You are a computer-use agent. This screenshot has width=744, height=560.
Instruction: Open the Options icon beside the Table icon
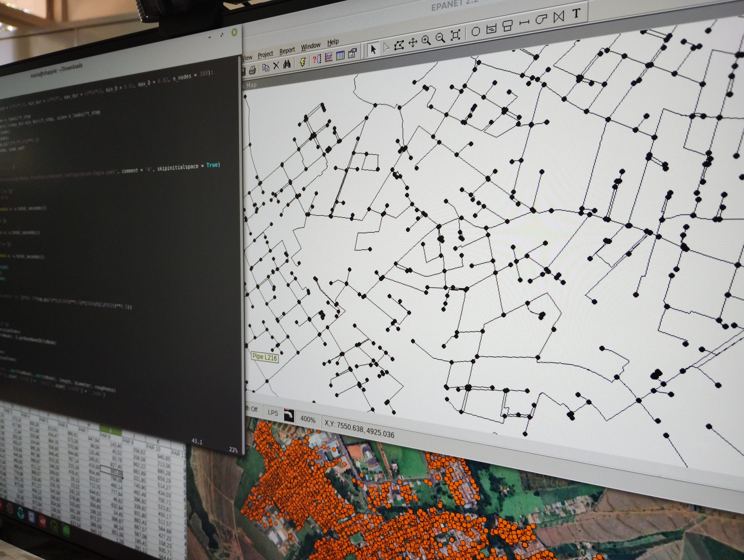coord(352,53)
